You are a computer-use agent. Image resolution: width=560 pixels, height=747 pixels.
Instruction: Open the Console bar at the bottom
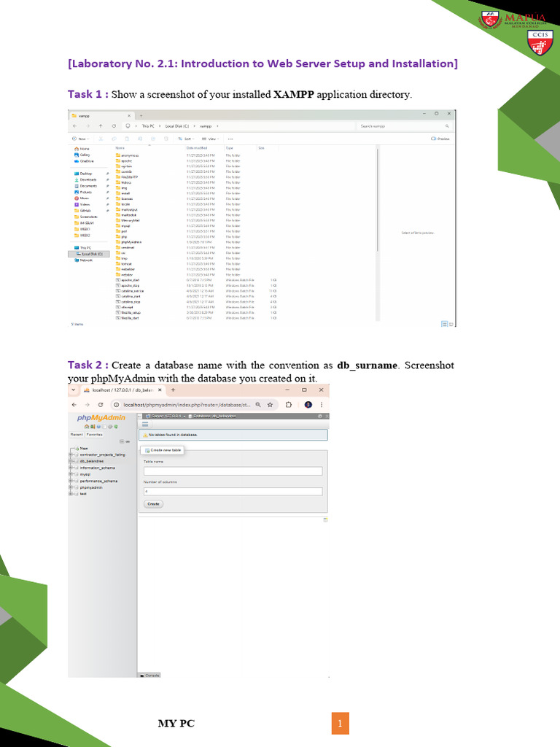pyautogui.click(x=149, y=675)
